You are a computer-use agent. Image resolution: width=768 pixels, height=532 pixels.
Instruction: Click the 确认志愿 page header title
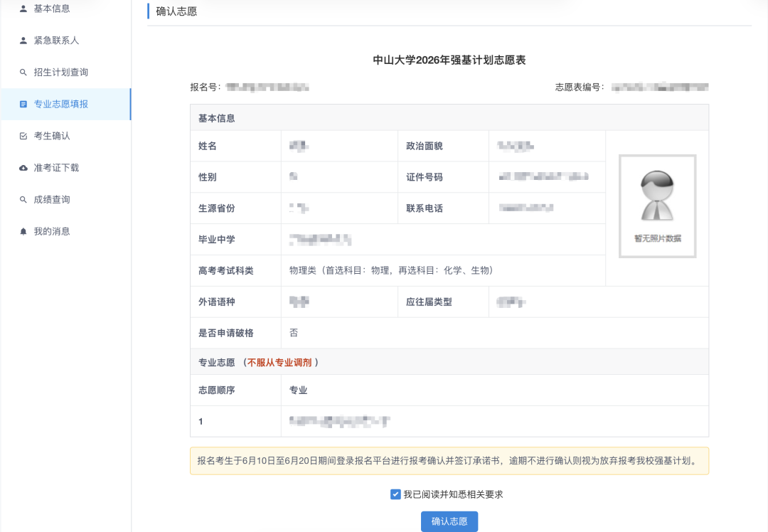tap(176, 11)
